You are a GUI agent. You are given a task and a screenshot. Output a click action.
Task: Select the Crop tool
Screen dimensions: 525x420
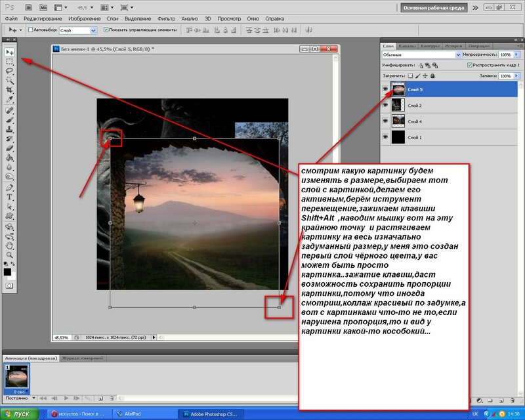(9, 90)
